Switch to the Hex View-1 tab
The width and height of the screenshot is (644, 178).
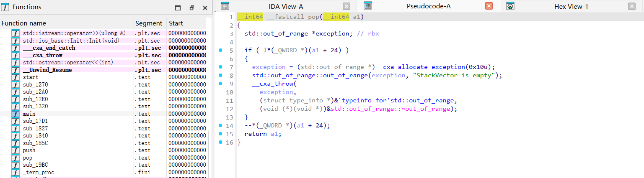tap(571, 6)
